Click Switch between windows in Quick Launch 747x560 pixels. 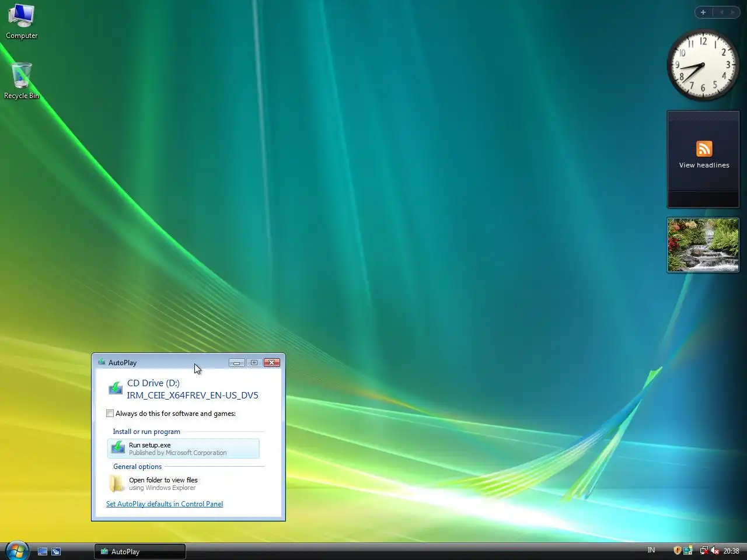56,551
